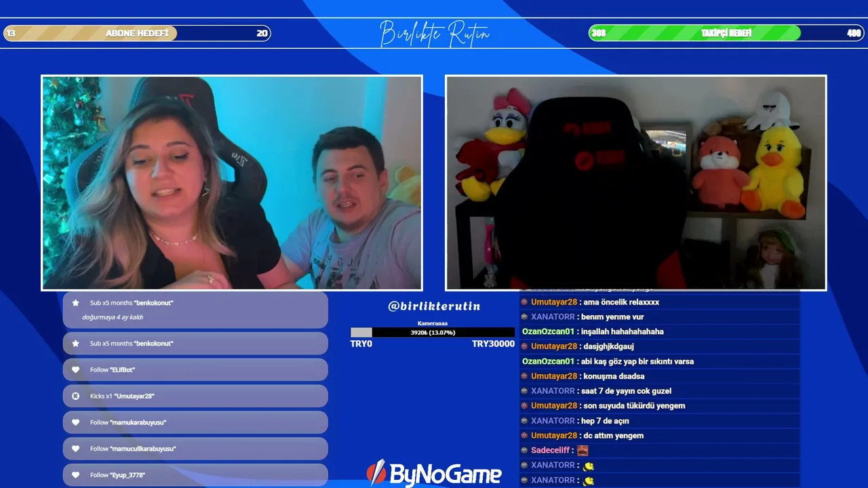Click the 'TRY30000' goal label
This screenshot has height=488, width=868.
click(493, 344)
